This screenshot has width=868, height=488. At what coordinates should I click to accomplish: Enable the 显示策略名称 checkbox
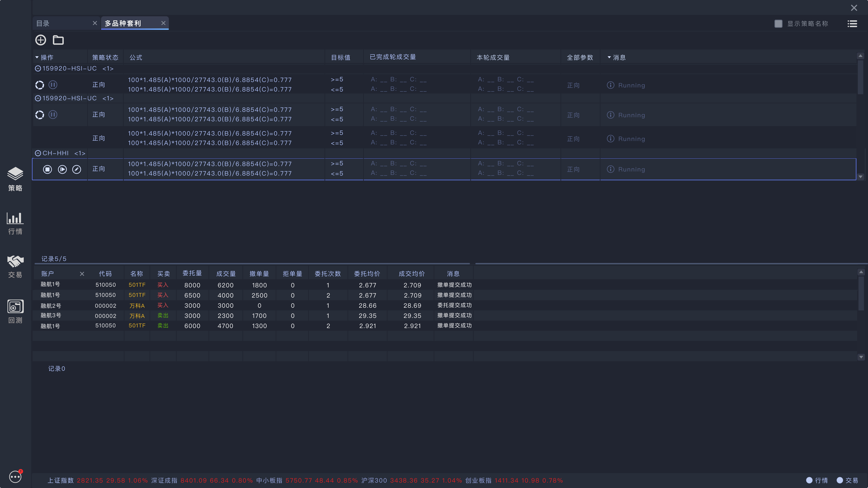point(778,23)
